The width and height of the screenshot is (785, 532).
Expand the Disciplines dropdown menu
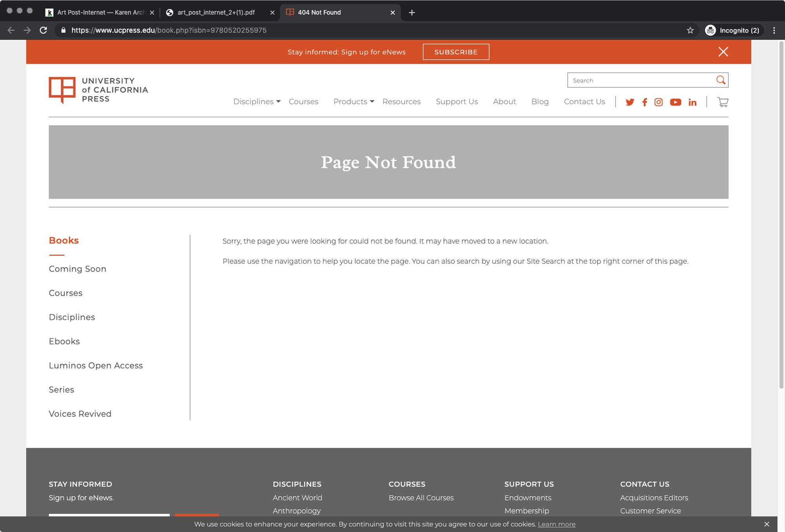click(257, 102)
